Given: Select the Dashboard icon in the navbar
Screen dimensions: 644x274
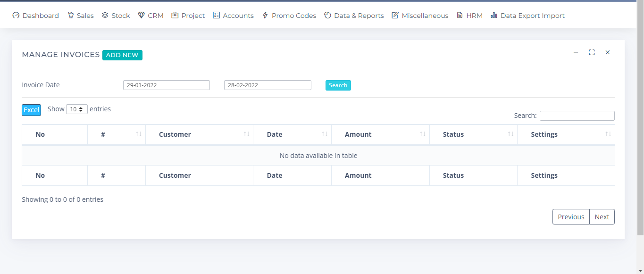Looking at the screenshot, I should (x=16, y=15).
